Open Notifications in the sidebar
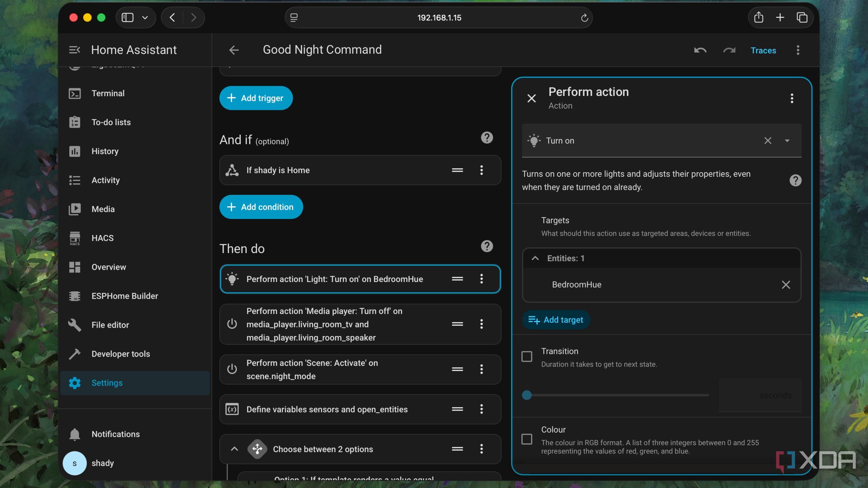Viewport: 868px width, 488px height. (x=135, y=434)
